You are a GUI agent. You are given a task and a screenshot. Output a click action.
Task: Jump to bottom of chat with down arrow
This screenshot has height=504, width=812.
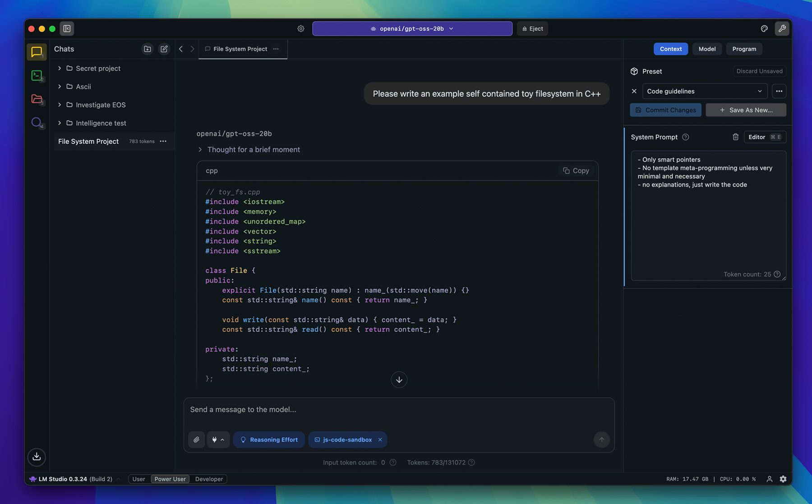click(x=399, y=380)
